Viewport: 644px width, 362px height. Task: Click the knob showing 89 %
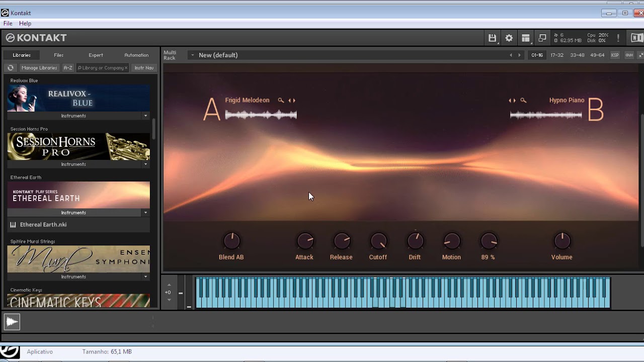click(x=488, y=241)
